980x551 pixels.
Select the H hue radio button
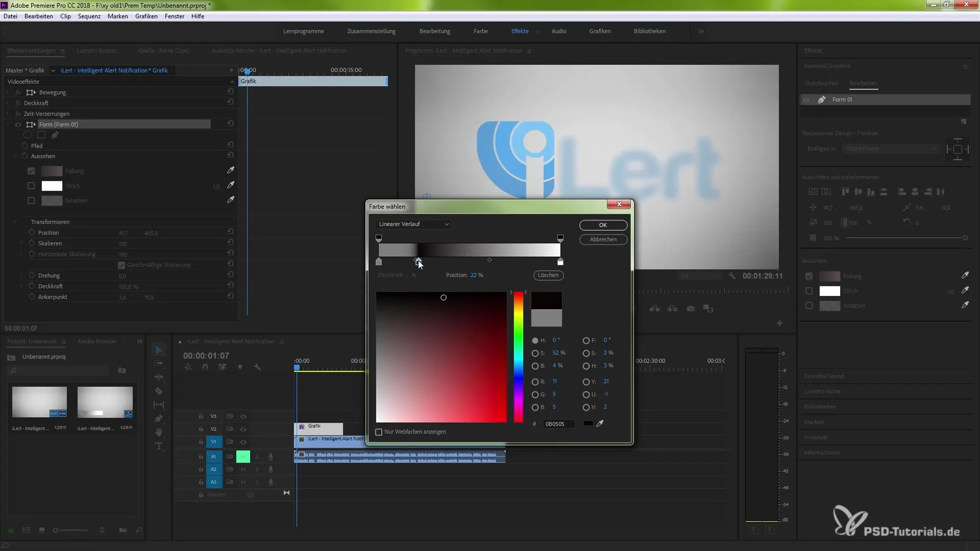(x=535, y=340)
